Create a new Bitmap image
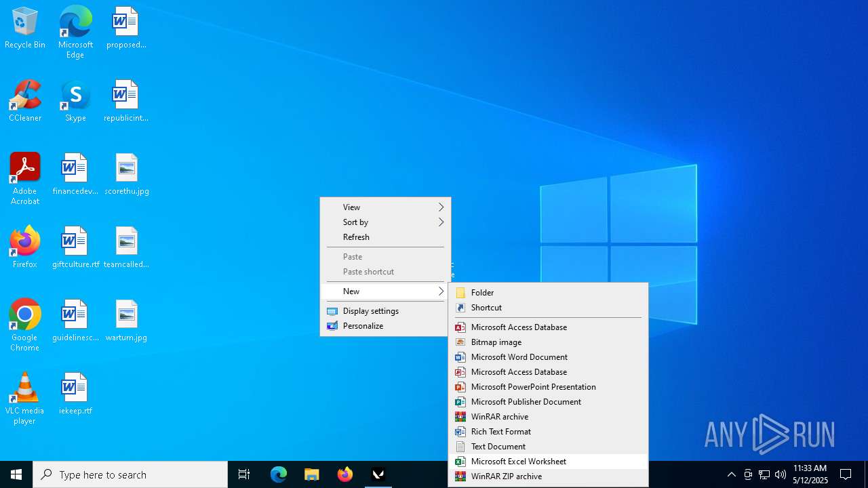868x488 pixels. (548, 342)
